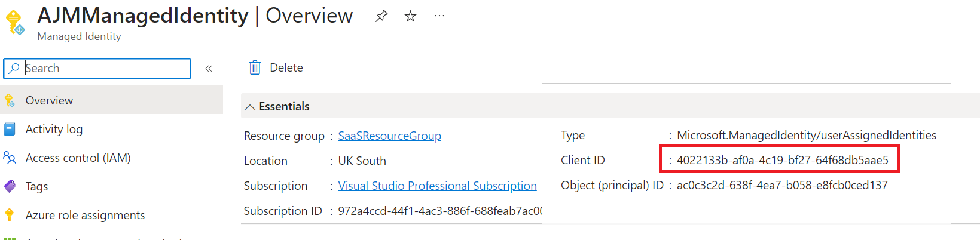
Task: Go to Access control (IAM)
Action: (x=78, y=158)
